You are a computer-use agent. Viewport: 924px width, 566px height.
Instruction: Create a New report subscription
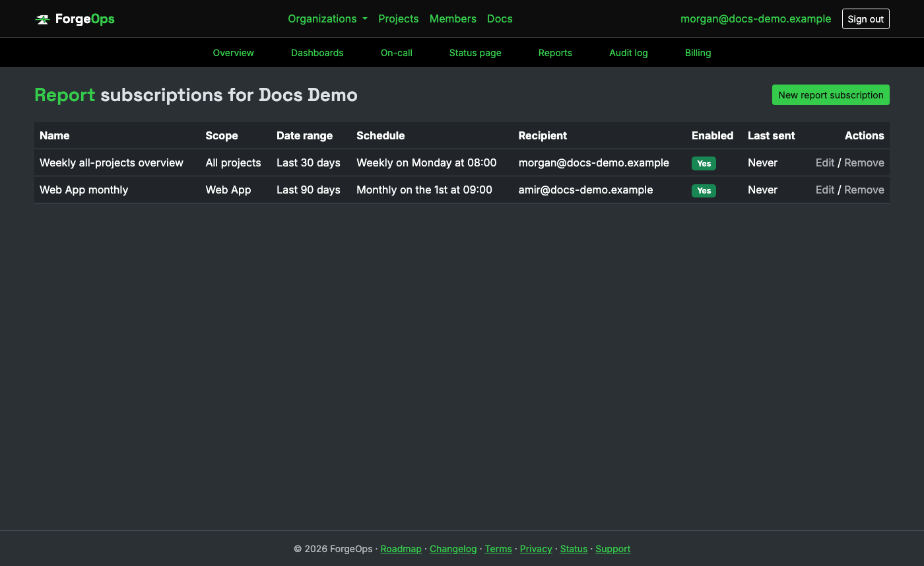tap(830, 95)
